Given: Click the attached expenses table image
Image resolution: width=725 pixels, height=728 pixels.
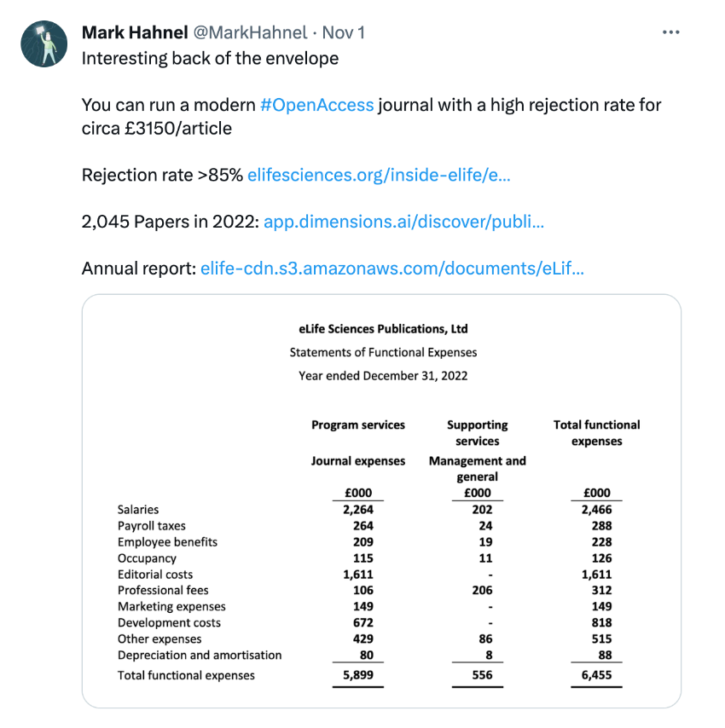Looking at the screenshot, I should [381, 501].
